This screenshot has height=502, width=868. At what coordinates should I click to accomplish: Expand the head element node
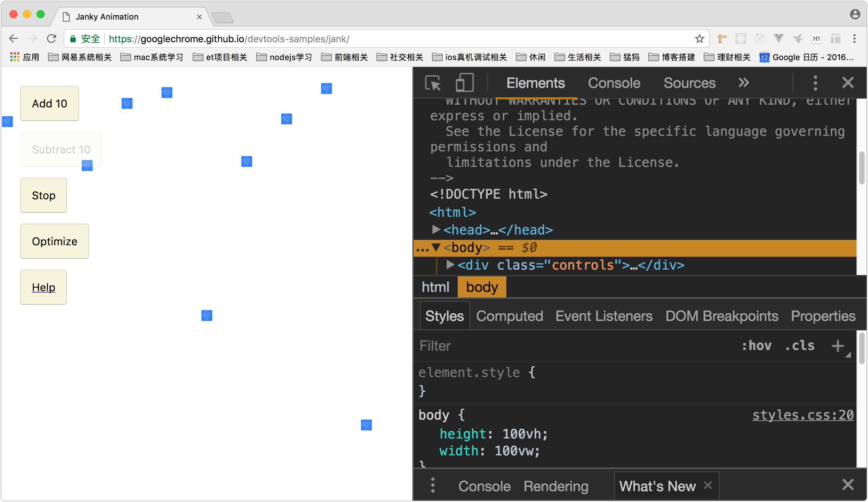436,229
